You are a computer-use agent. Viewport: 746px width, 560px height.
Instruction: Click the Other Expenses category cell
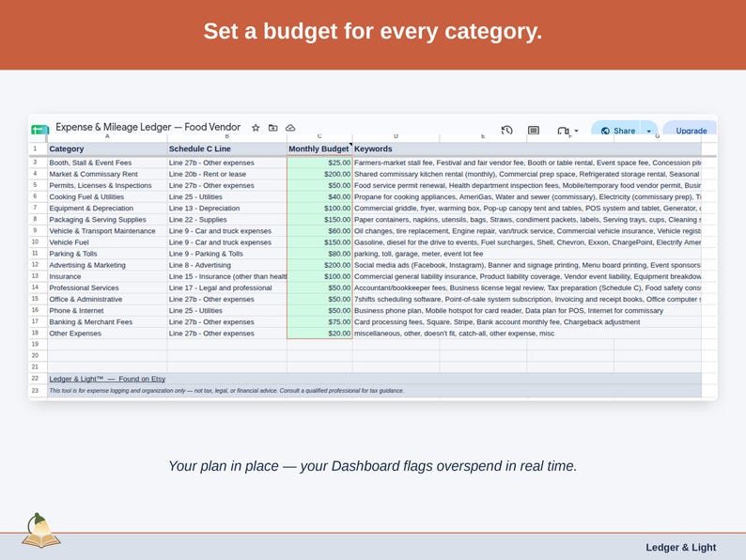pos(107,334)
